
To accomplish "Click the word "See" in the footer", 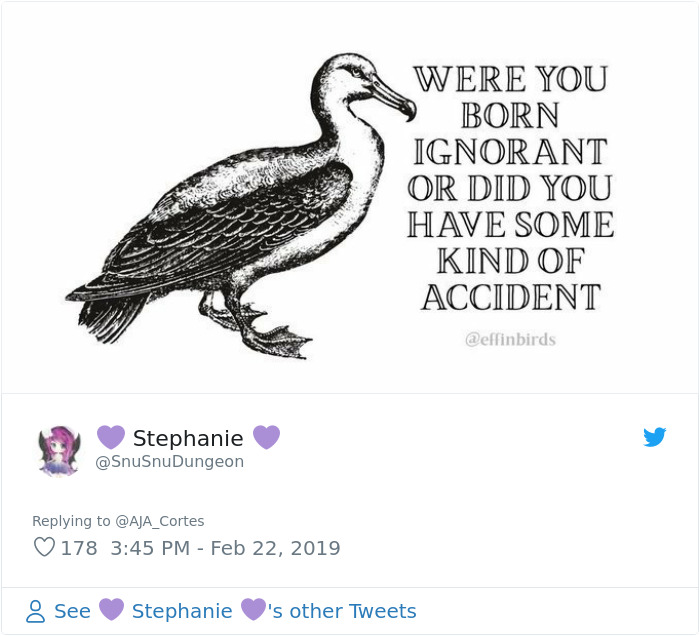I will point(72,611).
